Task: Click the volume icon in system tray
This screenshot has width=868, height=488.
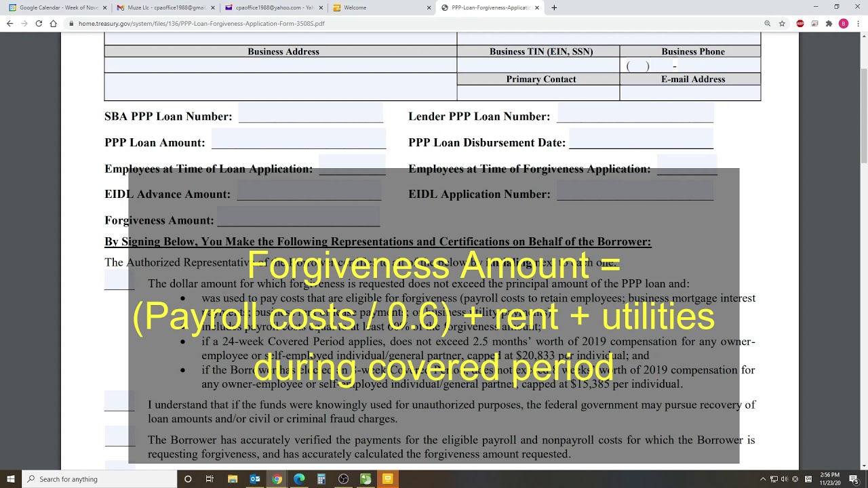Action: click(785, 479)
